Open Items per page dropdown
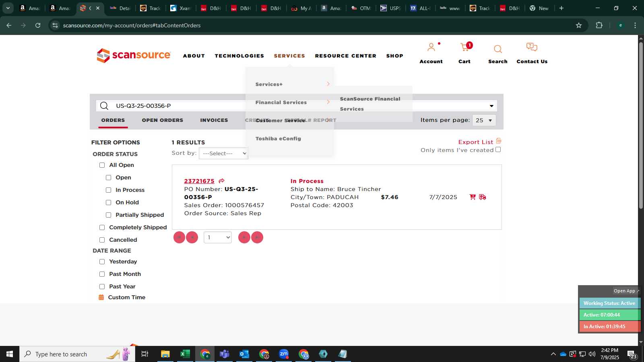644x362 pixels. click(x=484, y=120)
